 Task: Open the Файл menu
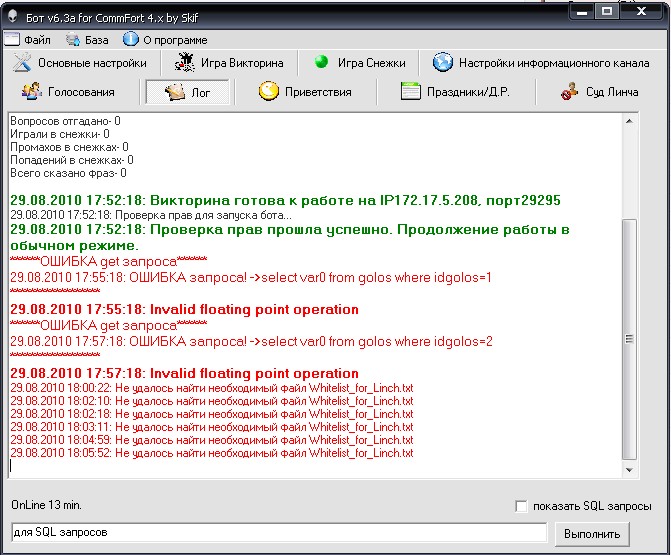coord(28,40)
